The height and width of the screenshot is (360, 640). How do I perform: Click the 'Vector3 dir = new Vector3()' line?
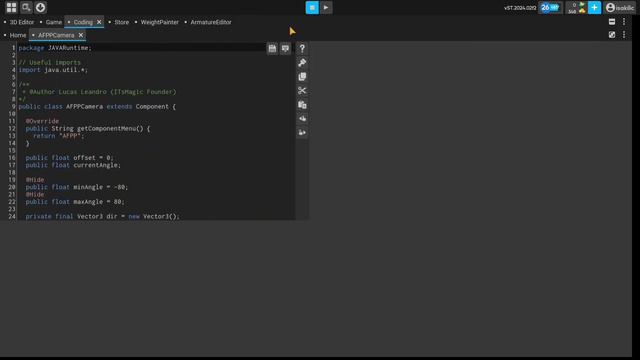pos(102,216)
